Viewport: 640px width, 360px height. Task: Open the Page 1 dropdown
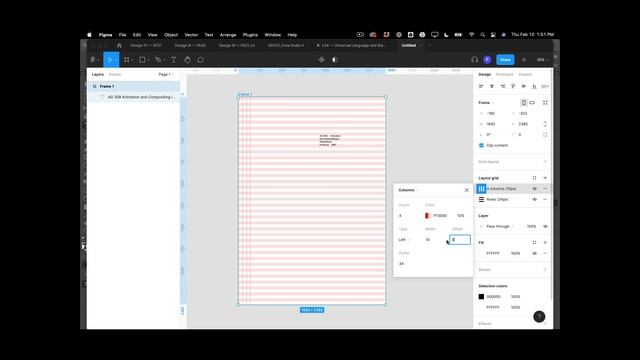click(166, 74)
